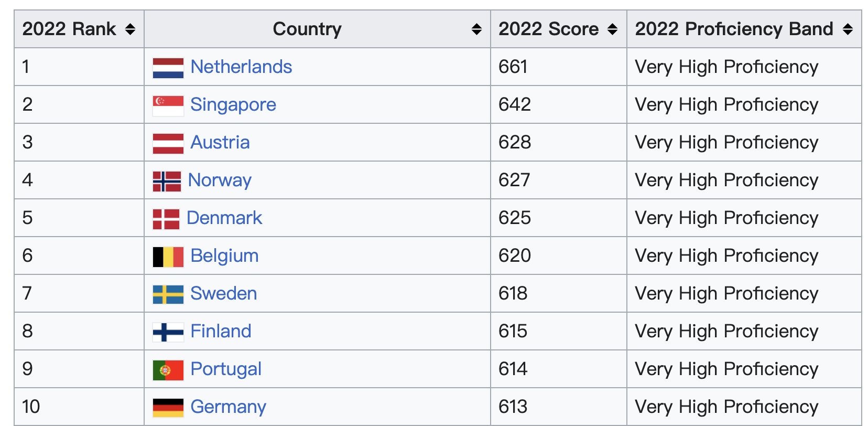Image resolution: width=868 pixels, height=426 pixels.
Task: Click the Norway flag icon
Action: click(167, 181)
